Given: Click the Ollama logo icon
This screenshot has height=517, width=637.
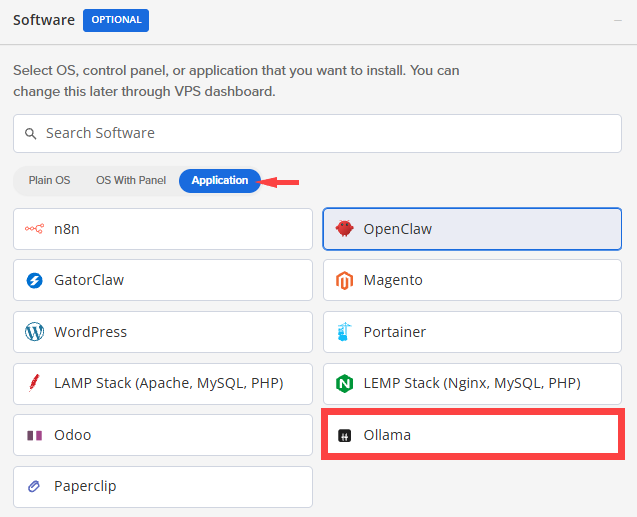Looking at the screenshot, I should pyautogui.click(x=345, y=436).
